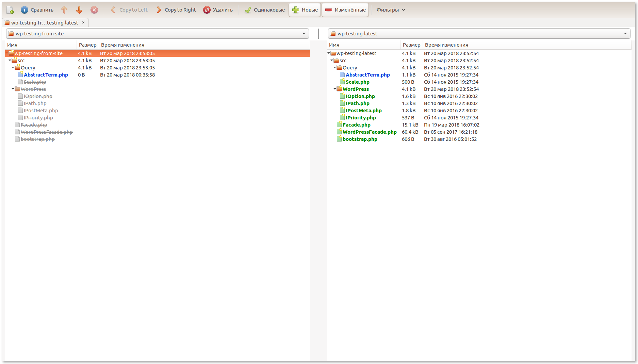Collapse the src folder in right pane
The height and width of the screenshot is (364, 638).
(332, 61)
